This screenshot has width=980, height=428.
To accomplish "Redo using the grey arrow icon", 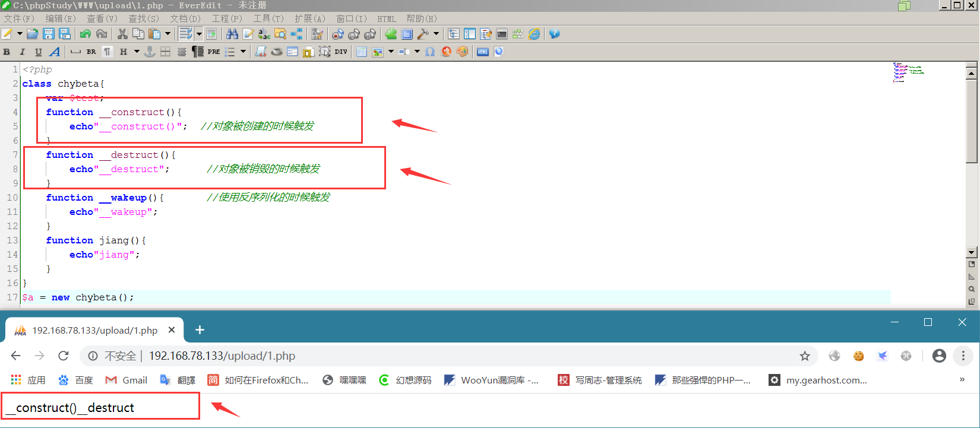I will (102, 34).
